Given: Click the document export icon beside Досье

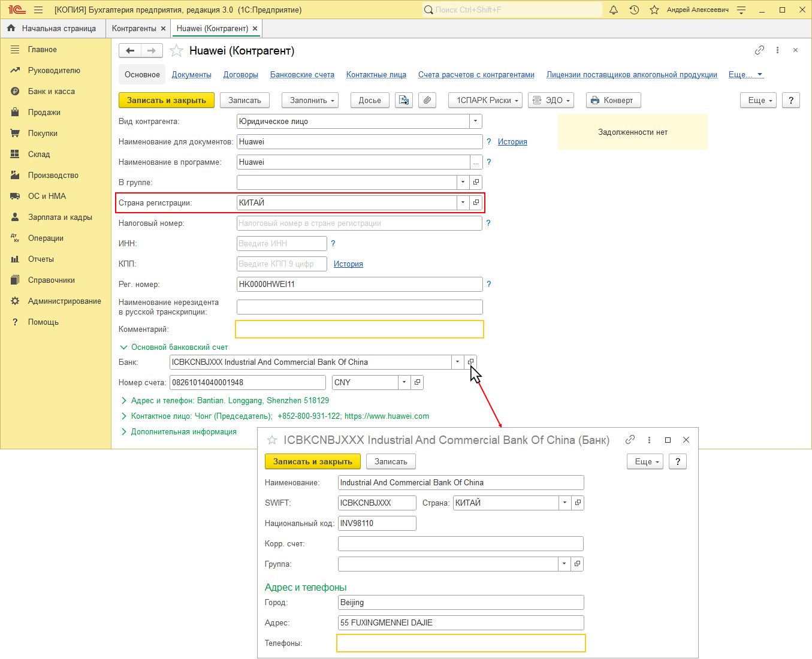Looking at the screenshot, I should pyautogui.click(x=404, y=100).
